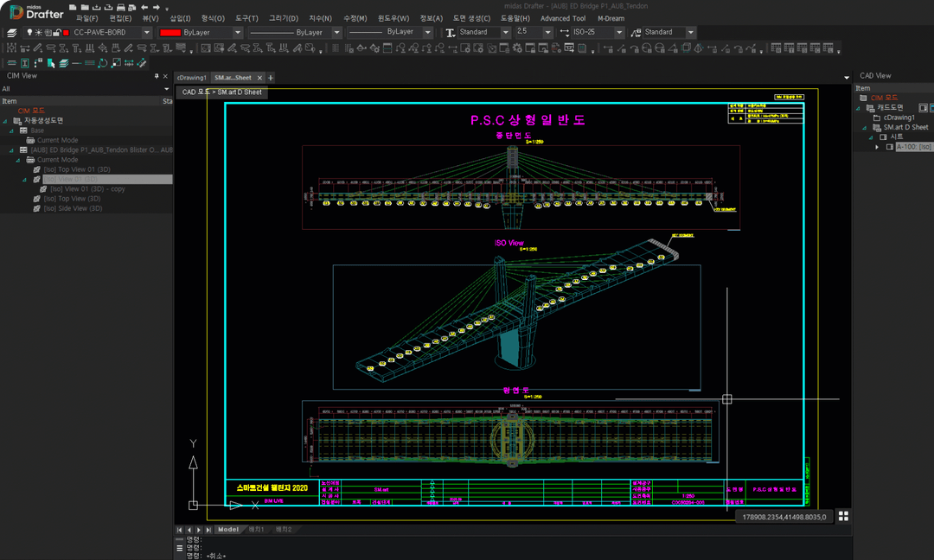Click the redo arrow icon

click(x=156, y=7)
